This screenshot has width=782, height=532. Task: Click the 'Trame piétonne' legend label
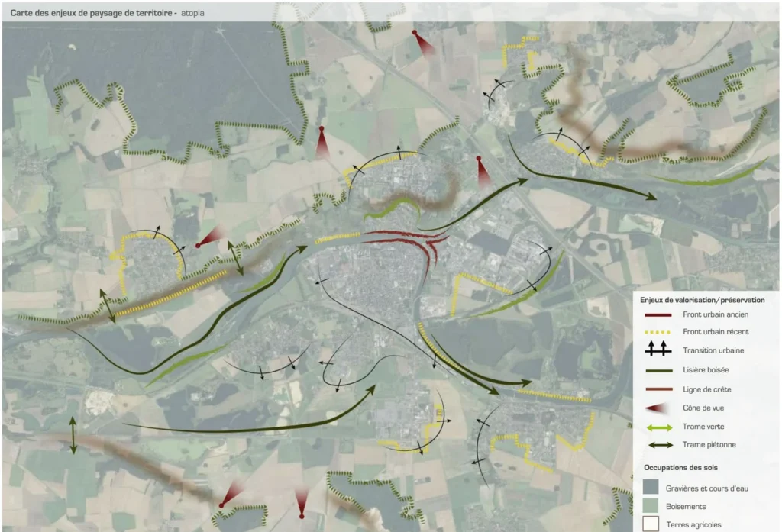coord(709,444)
